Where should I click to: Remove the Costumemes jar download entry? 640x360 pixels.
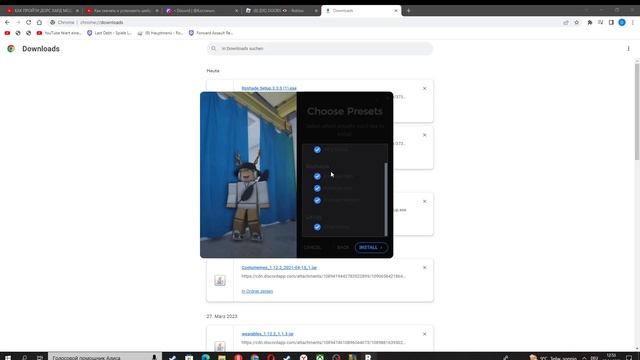click(x=424, y=268)
